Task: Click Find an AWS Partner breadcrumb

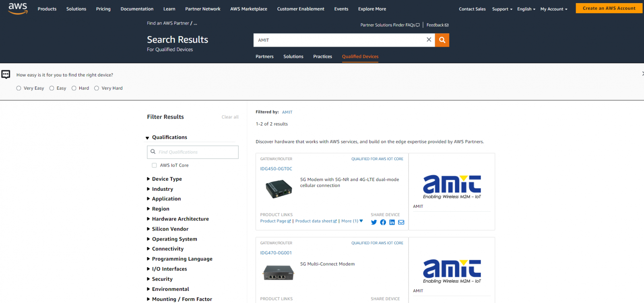Action: 168,23
